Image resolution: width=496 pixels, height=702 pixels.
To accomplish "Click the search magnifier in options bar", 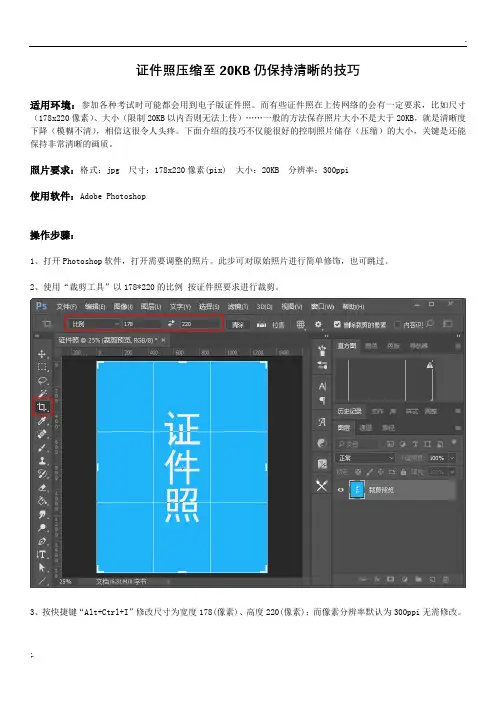I will [x=430, y=323].
